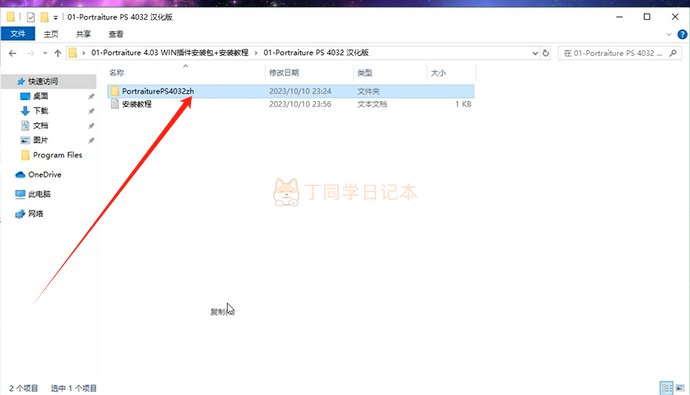Click the Up directory arrow
This screenshot has width=690, height=395.
[58, 53]
